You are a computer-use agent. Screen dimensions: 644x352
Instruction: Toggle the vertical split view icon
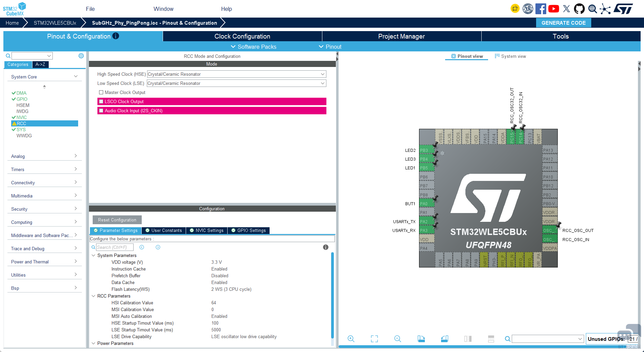[x=468, y=339]
